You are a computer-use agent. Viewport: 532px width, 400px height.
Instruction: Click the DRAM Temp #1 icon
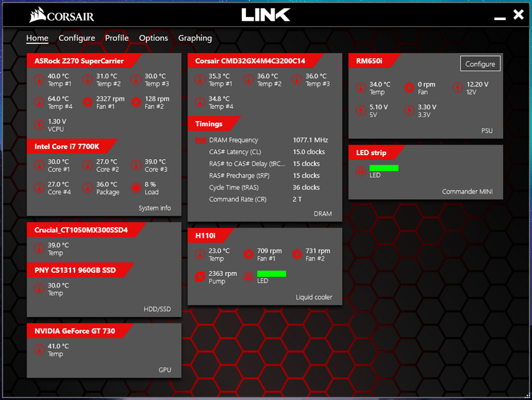tap(200, 80)
